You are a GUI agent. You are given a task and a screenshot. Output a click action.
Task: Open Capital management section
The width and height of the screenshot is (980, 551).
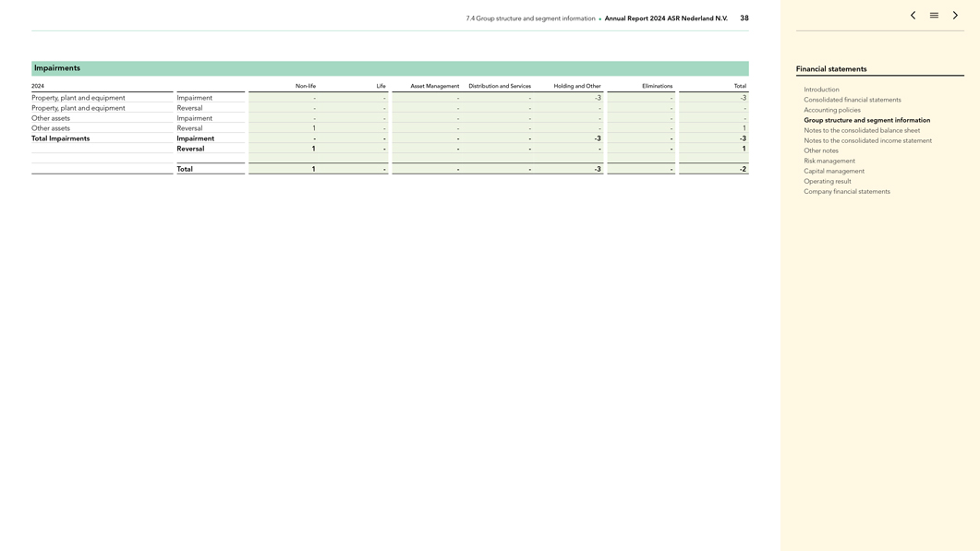pyautogui.click(x=834, y=171)
